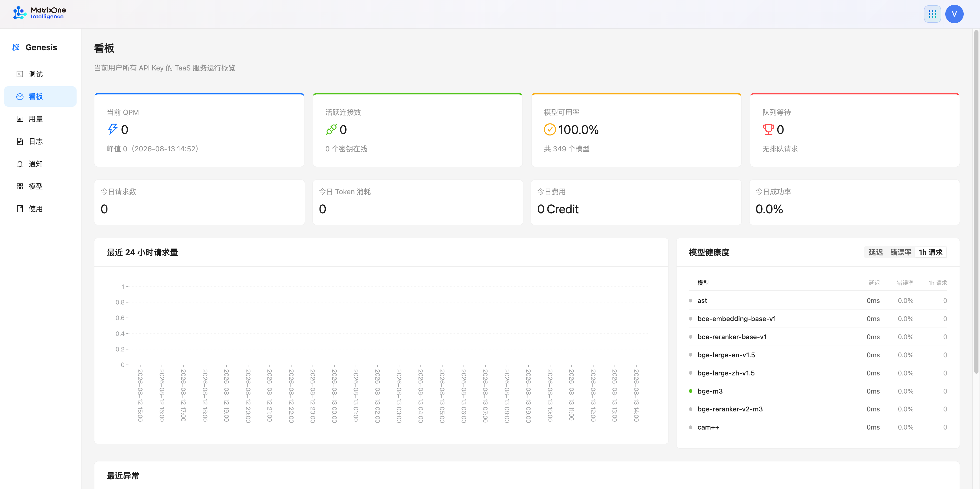Open the 通知 menu item
Screen dimensions: 980x489
(40, 164)
